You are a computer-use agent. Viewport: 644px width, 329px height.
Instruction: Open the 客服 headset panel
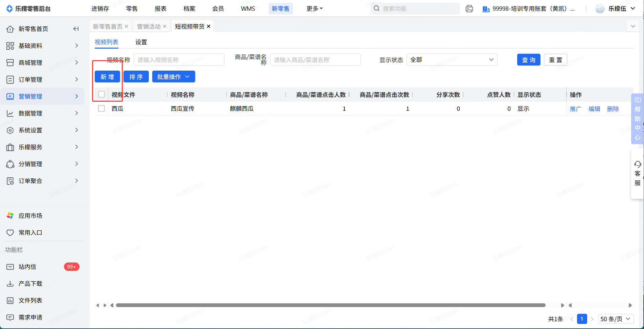637,174
